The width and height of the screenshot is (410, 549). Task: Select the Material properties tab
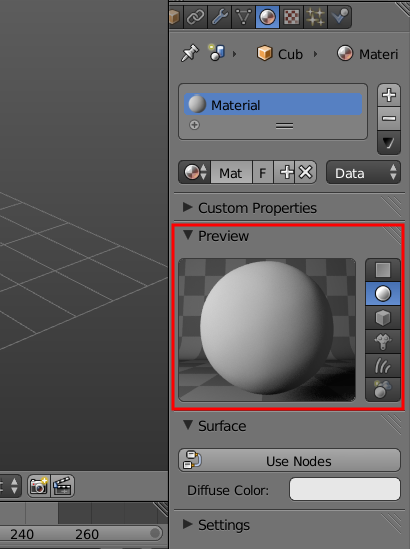click(267, 17)
